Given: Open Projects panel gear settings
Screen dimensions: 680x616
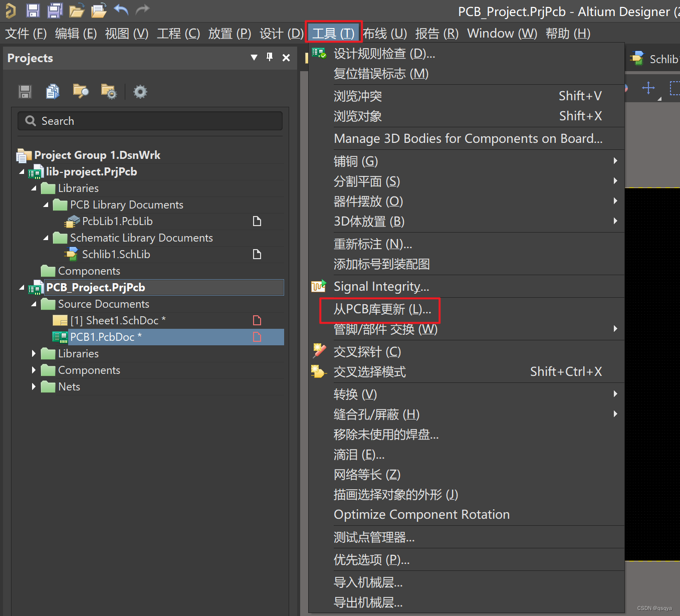Looking at the screenshot, I should tap(140, 92).
